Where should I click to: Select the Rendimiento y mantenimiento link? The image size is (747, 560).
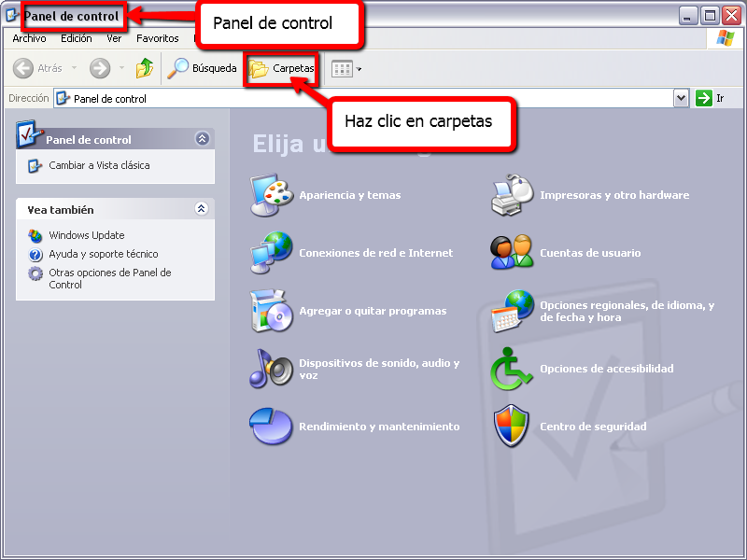[x=379, y=427]
